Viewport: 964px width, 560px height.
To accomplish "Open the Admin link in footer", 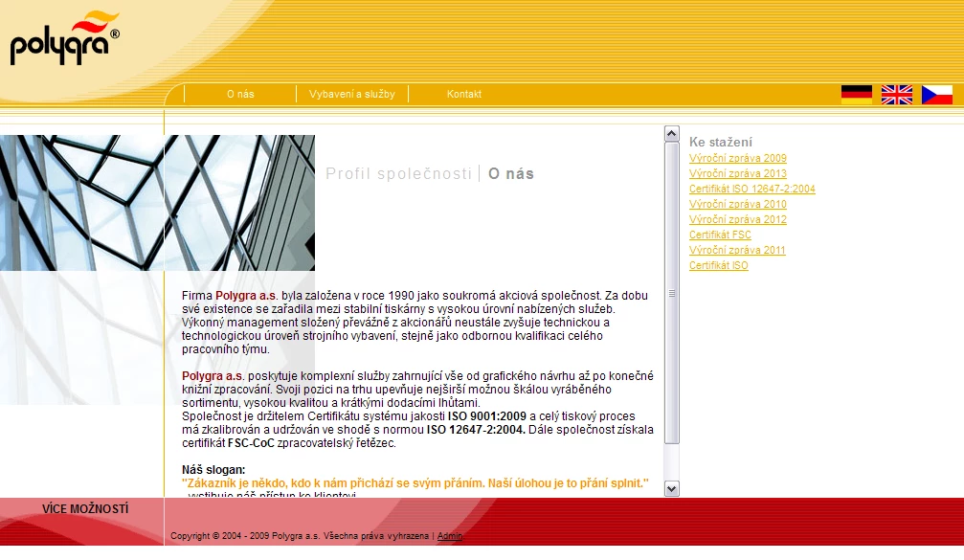I will (449, 536).
